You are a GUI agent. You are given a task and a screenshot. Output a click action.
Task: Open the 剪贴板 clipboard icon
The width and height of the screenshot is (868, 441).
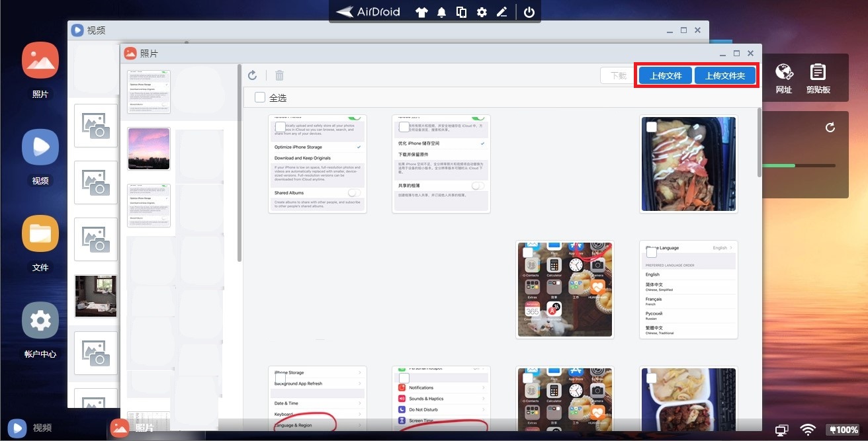click(x=818, y=72)
